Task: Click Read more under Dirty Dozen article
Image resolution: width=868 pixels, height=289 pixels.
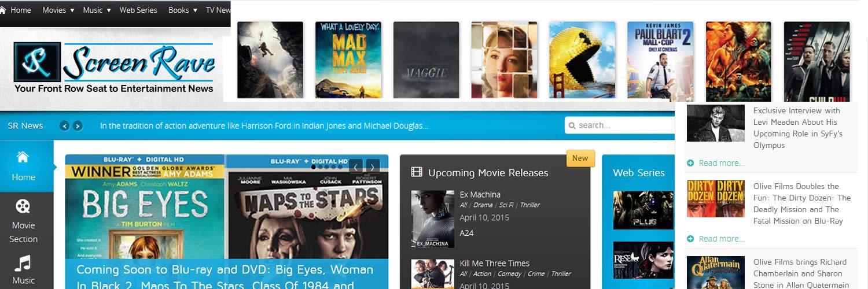Action: point(722,239)
